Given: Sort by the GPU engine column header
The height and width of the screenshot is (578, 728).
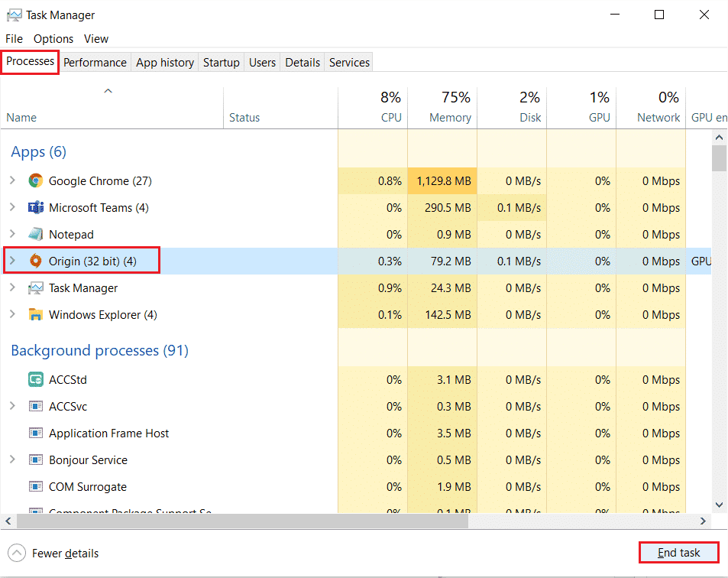Looking at the screenshot, I should tap(707, 108).
